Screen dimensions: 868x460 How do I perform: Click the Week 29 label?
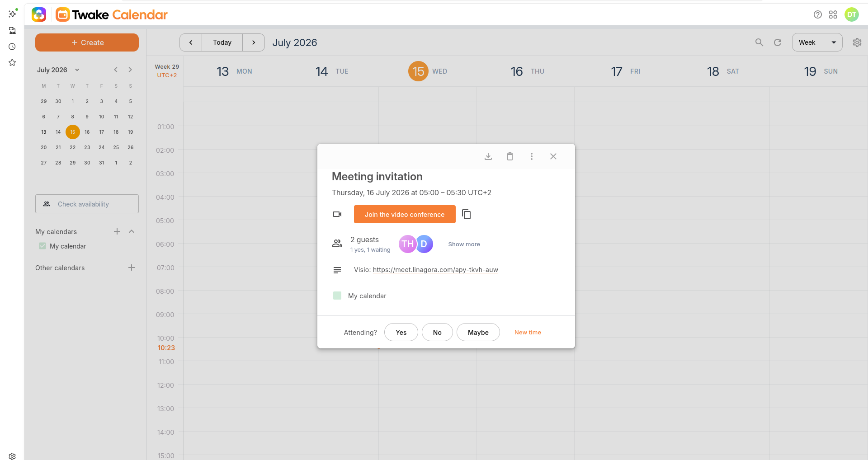point(167,66)
